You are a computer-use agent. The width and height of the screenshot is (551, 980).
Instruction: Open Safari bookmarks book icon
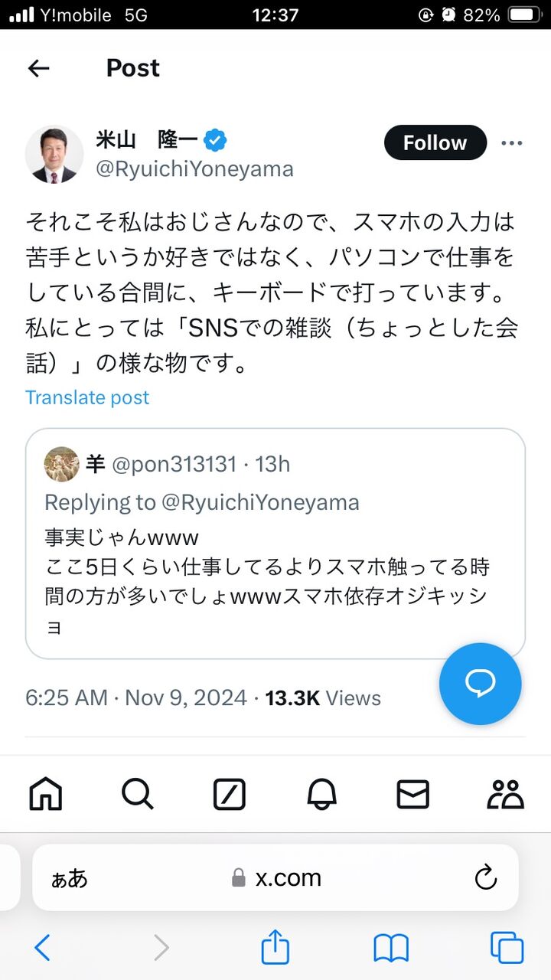391,949
